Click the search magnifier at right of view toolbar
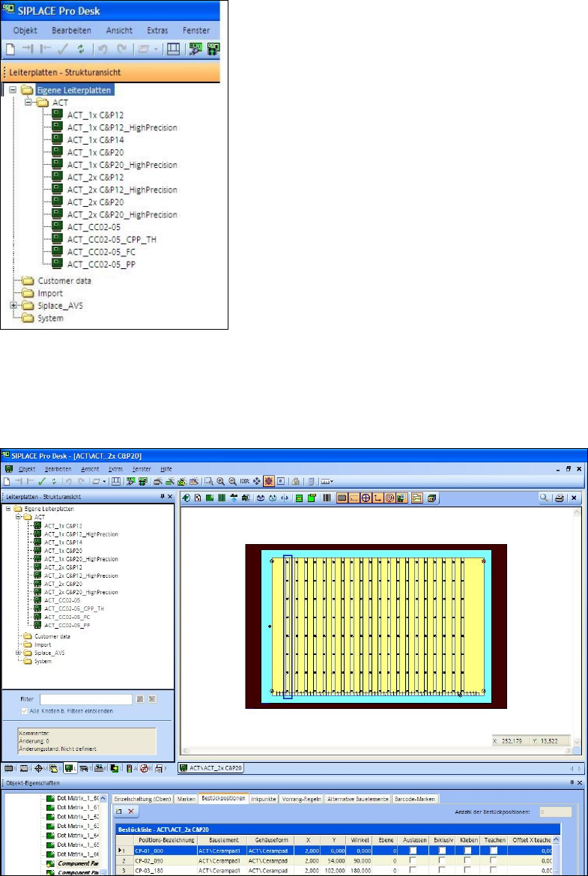The image size is (588, 876). coord(544,498)
